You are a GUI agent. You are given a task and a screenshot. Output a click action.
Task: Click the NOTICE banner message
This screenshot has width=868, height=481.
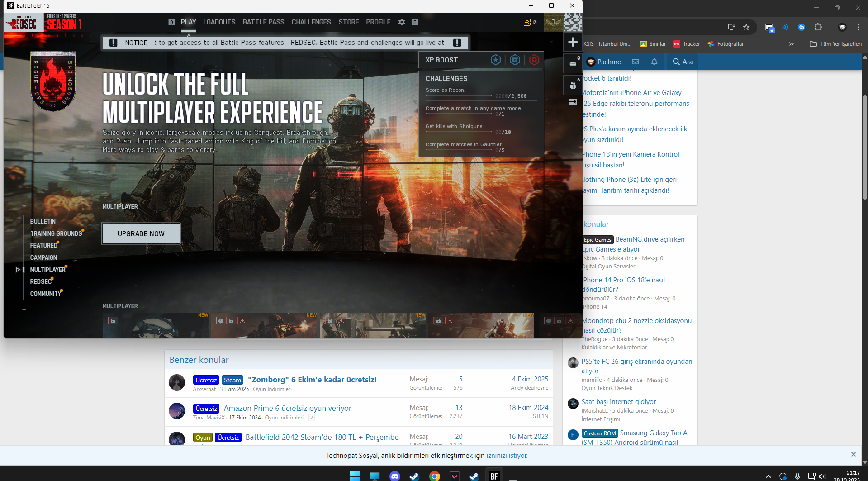click(x=285, y=43)
